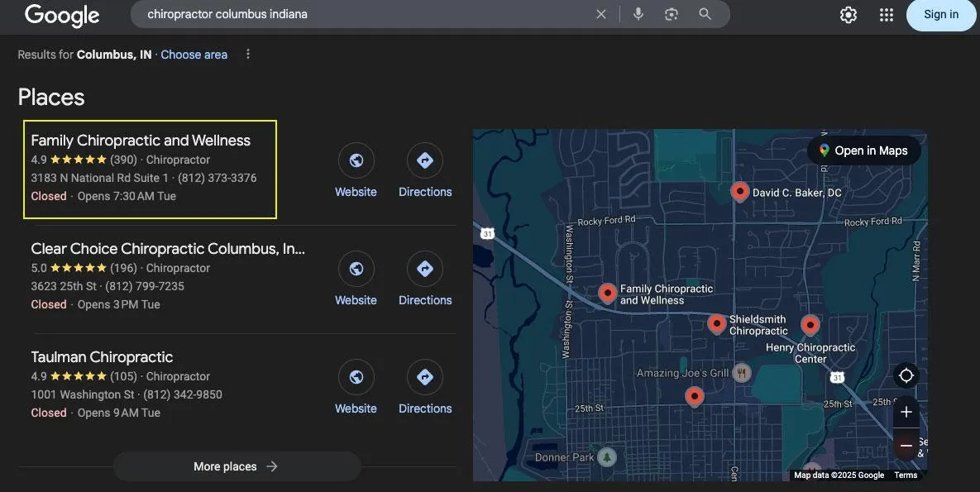Start voice search with the microphone icon
Image resolution: width=980 pixels, height=492 pixels.
click(x=638, y=14)
